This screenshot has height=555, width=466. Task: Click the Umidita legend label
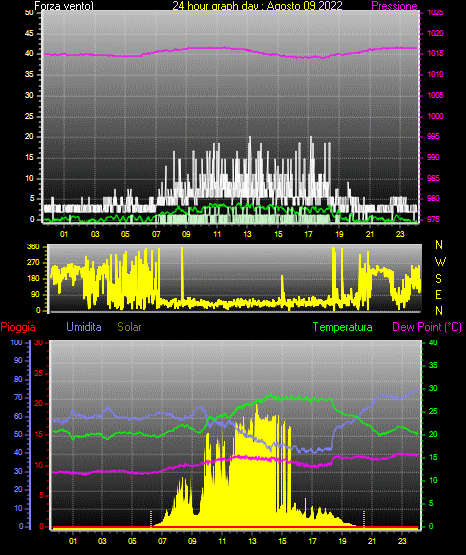coord(84,327)
